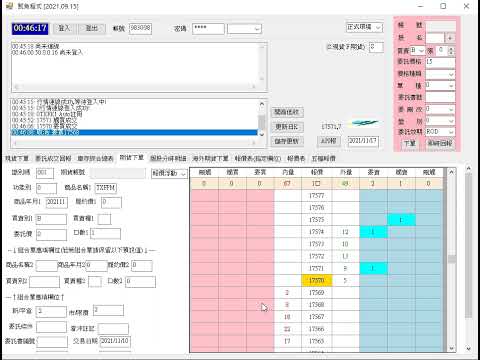Open the ROD order condition dropdown
480x360 pixels.
(x=440, y=132)
